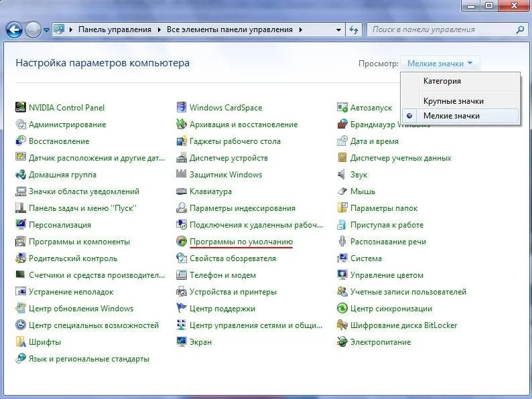Click the Дата и время icon
The height and width of the screenshot is (399, 532).
(342, 141)
